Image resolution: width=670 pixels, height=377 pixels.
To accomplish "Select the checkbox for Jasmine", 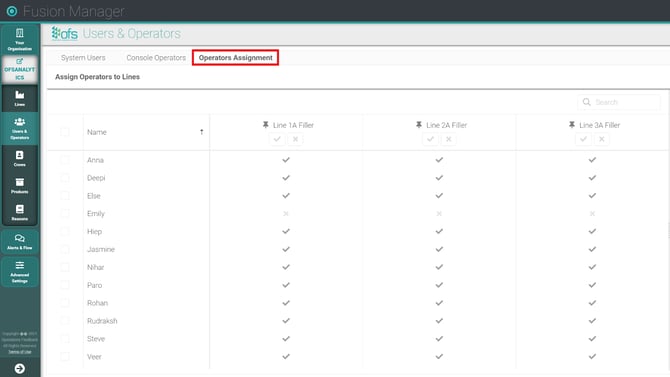I will 65,249.
